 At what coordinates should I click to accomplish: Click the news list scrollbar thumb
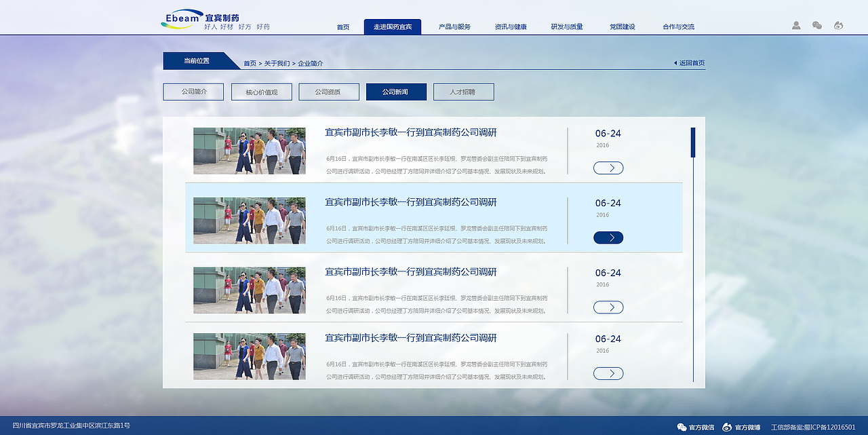coord(693,143)
